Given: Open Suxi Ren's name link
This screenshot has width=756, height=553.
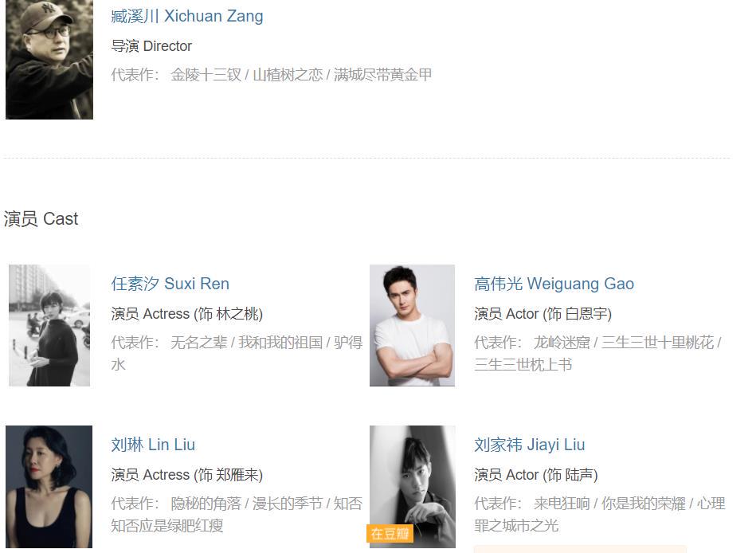Looking at the screenshot, I should 170,284.
